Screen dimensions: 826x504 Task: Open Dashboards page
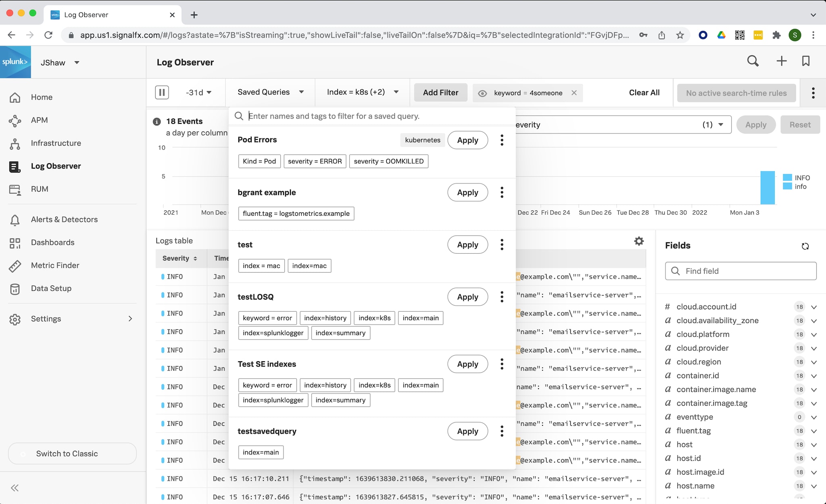click(52, 242)
